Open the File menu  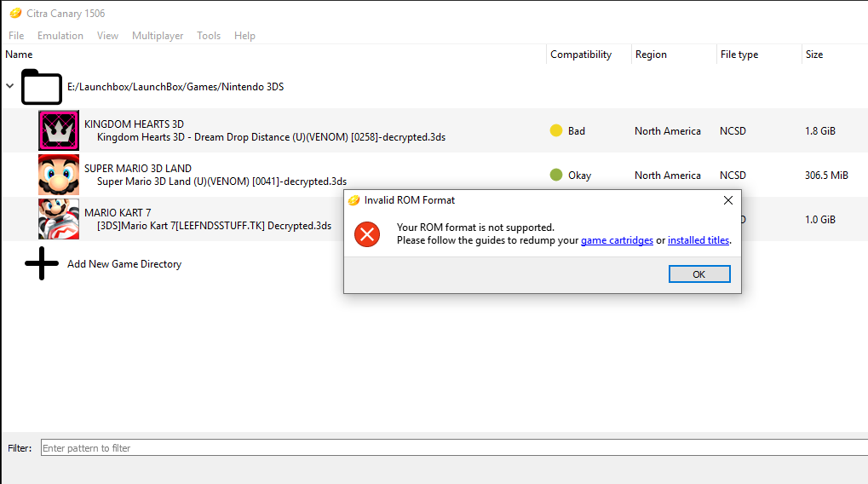click(16, 36)
